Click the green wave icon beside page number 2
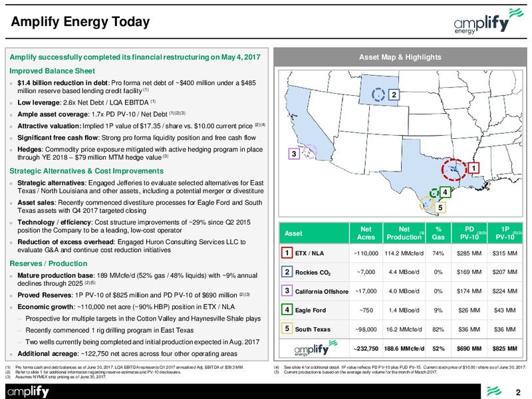The width and height of the screenshot is (532, 399). pyautogui.click(x=493, y=392)
